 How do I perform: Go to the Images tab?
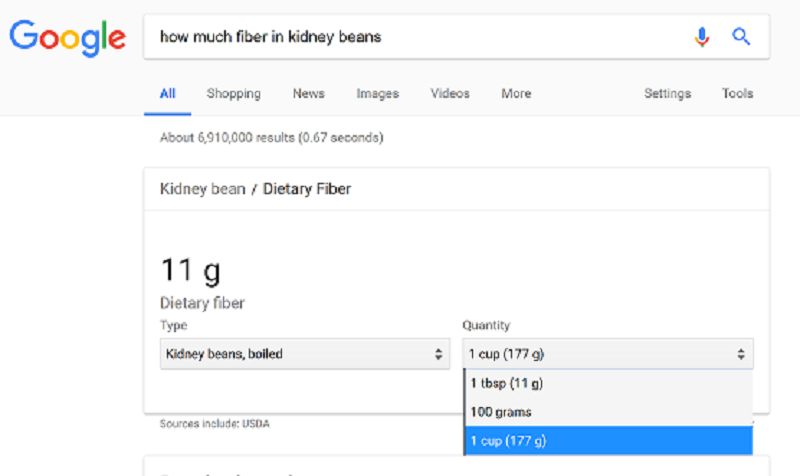[x=378, y=94]
